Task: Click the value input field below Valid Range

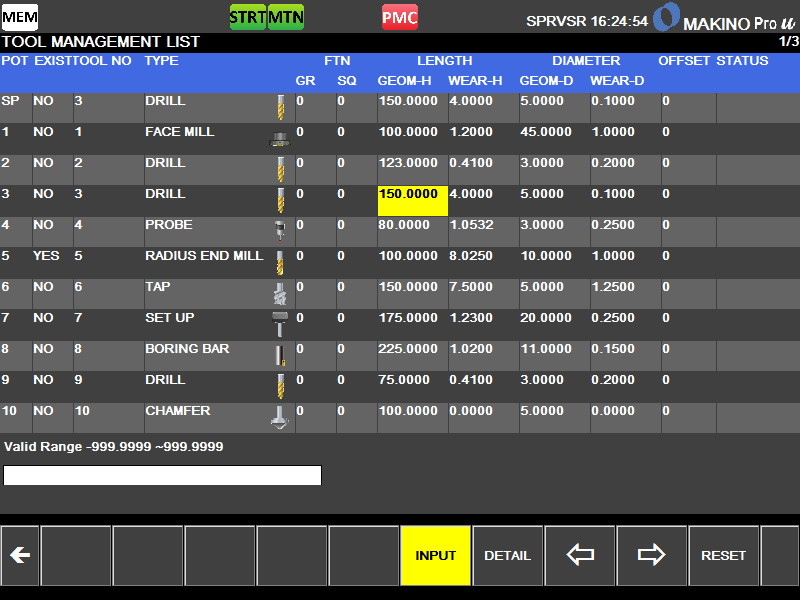Action: [162, 476]
